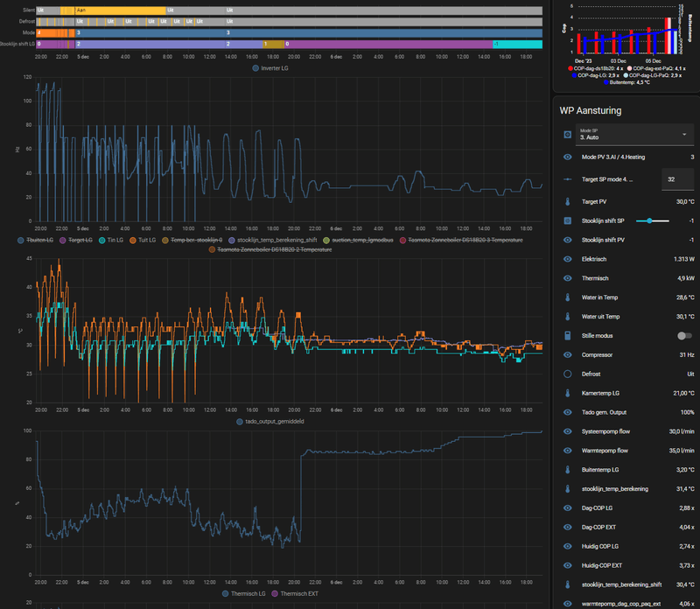The image size is (700, 609).
Task: Toggle the Stille modus switch
Action: 684,335
